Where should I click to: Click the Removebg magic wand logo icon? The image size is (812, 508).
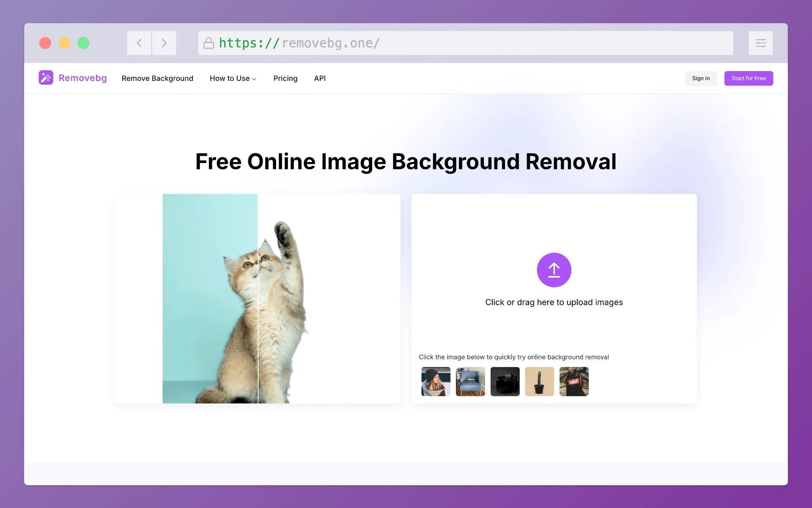[x=46, y=78]
